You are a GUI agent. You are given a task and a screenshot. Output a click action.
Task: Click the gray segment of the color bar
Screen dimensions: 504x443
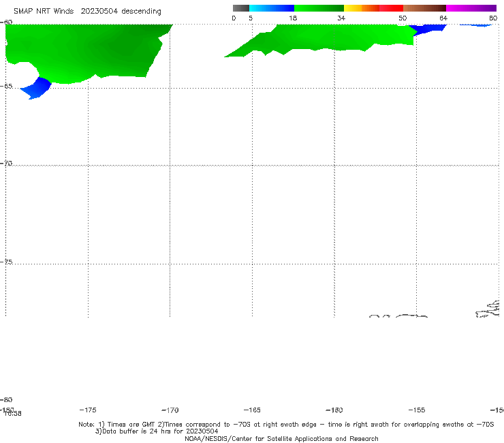click(x=241, y=8)
